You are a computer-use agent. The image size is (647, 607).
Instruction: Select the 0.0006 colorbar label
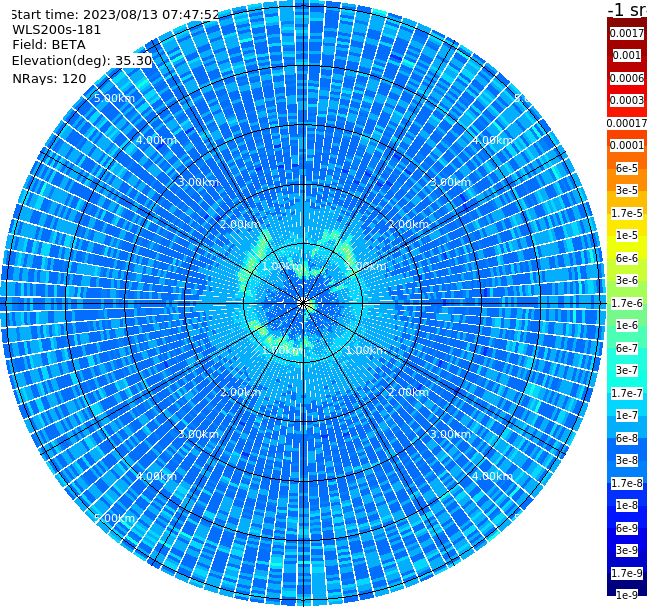pos(627,78)
